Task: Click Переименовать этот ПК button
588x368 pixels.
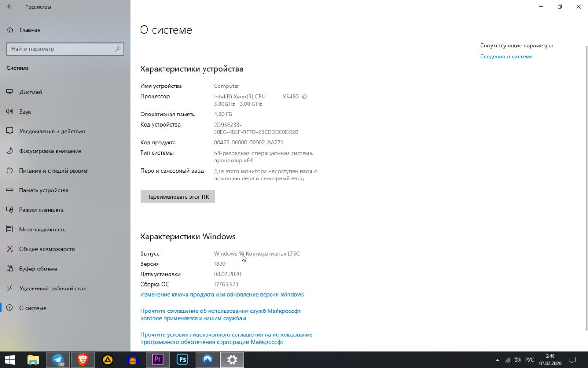Action: tap(177, 196)
